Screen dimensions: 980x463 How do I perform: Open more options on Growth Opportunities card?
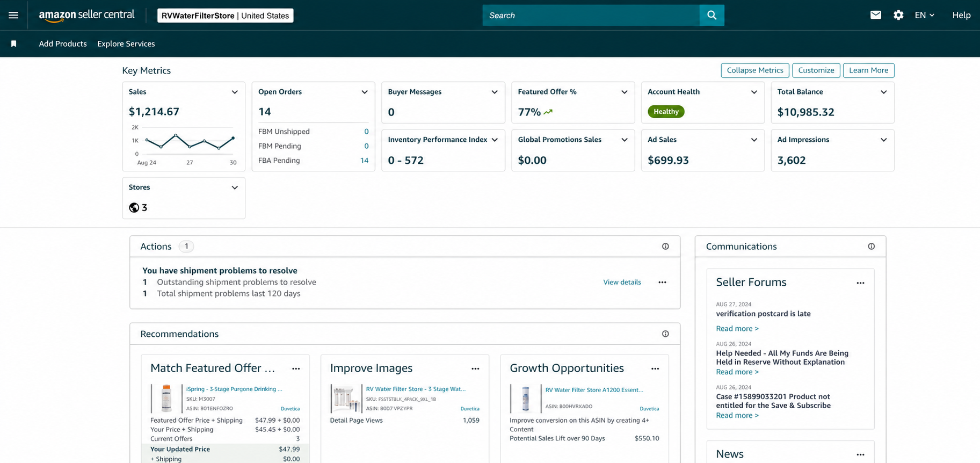tap(655, 368)
